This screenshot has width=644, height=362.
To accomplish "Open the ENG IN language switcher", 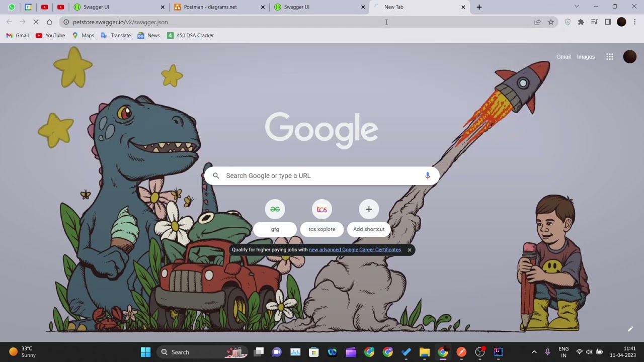I will [x=563, y=352].
